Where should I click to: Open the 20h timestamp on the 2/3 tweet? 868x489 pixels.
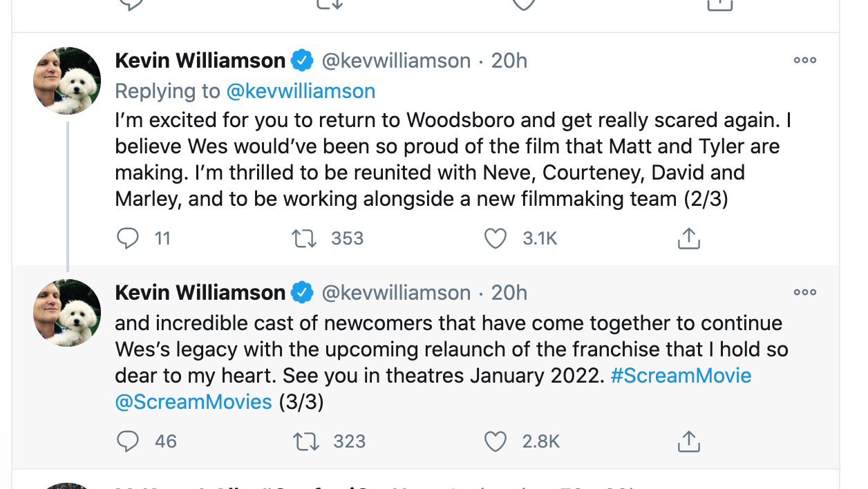point(509,61)
